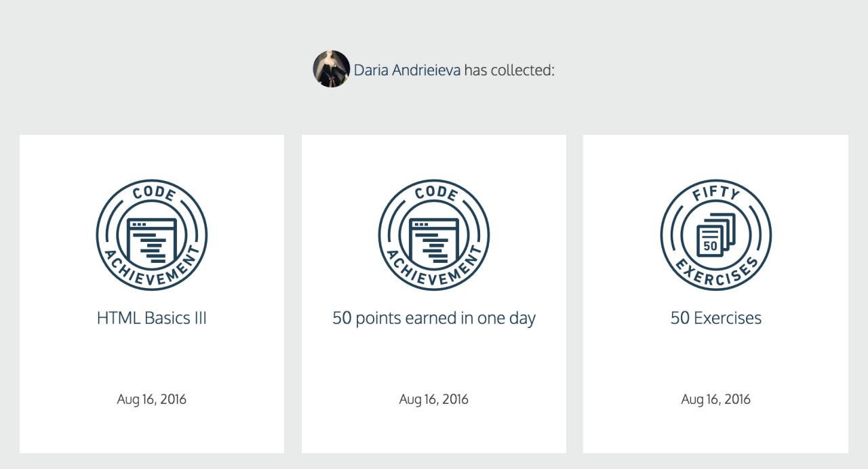
Task: Click "CODE" lettering on HTML Basics III badge
Action: (x=154, y=193)
